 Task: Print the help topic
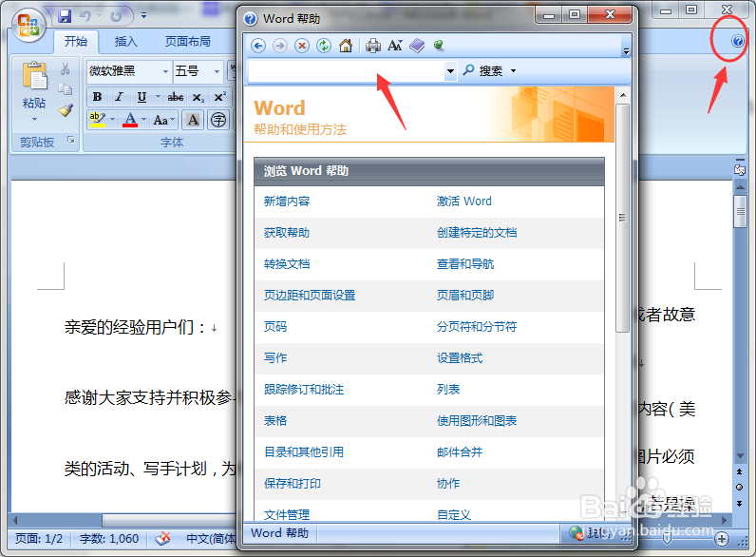(372, 46)
